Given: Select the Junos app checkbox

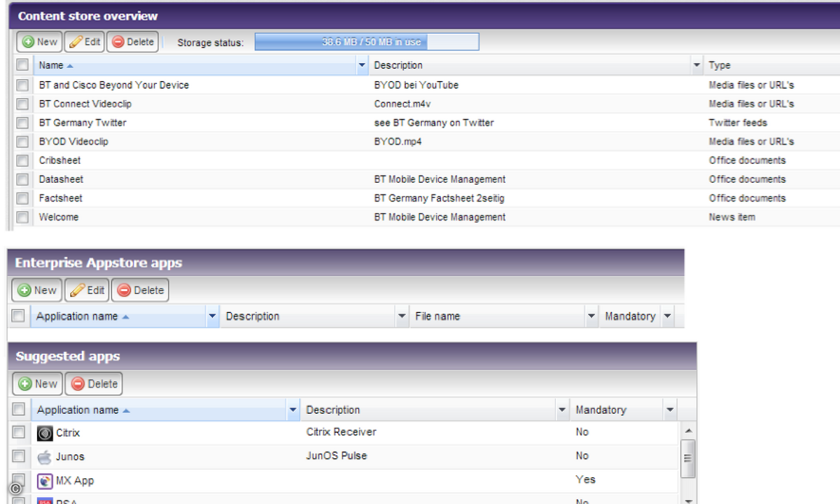Looking at the screenshot, I should pos(19,456).
